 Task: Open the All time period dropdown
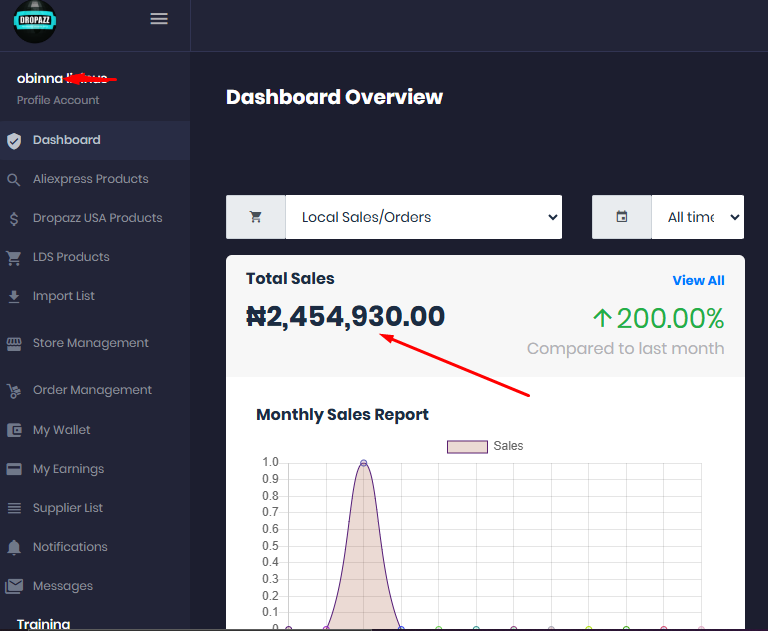pyautogui.click(x=697, y=217)
